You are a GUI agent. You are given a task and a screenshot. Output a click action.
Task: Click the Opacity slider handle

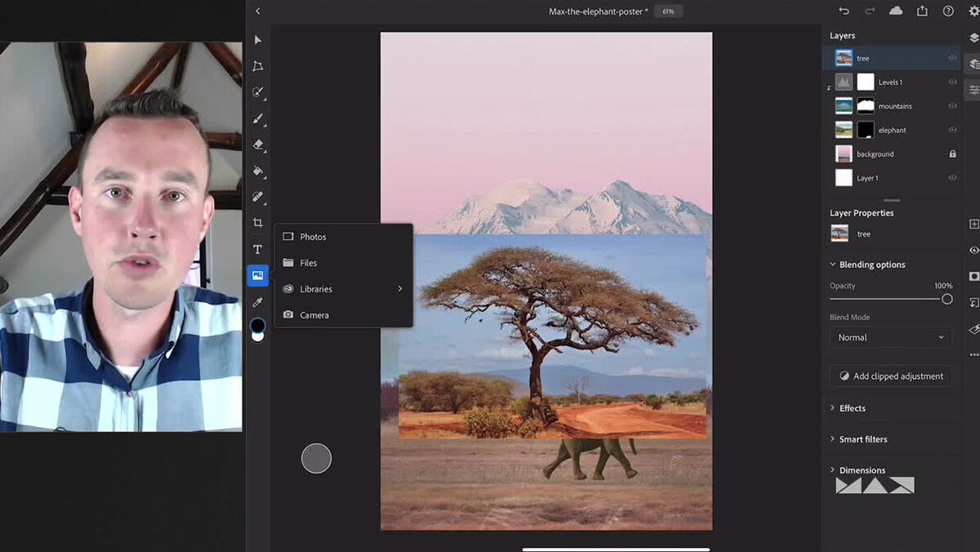(947, 300)
